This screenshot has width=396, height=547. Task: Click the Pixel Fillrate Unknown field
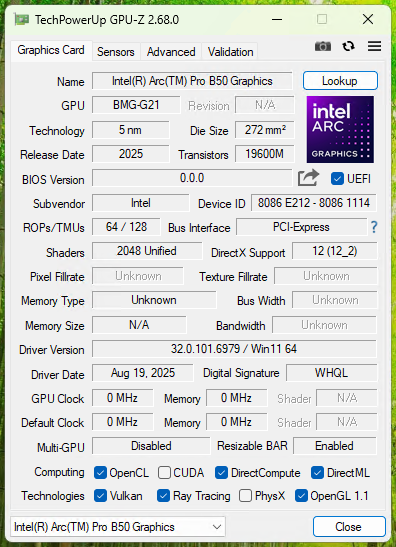click(138, 276)
